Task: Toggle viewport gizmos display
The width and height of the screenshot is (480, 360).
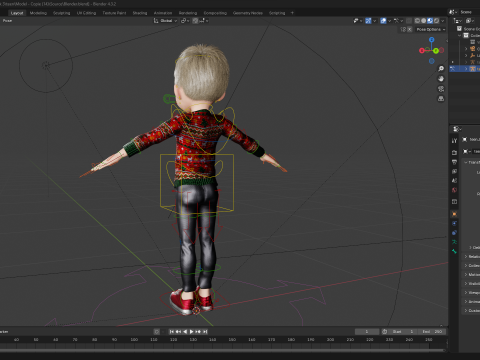Action: point(368,21)
